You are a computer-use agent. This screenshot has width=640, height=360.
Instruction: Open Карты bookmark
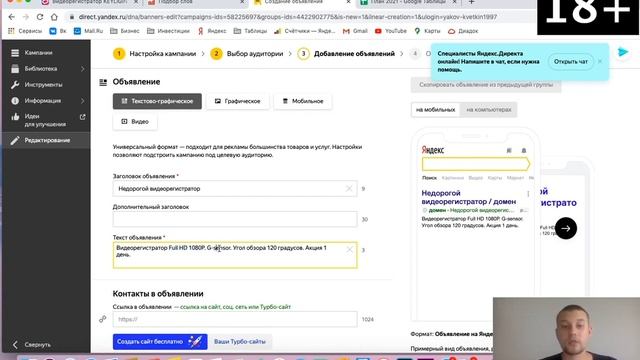click(427, 31)
